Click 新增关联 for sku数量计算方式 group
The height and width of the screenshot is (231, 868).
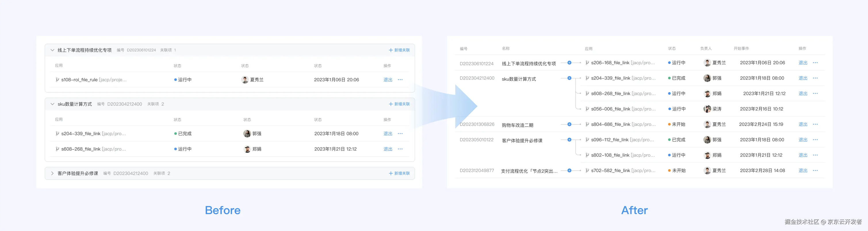coord(399,104)
